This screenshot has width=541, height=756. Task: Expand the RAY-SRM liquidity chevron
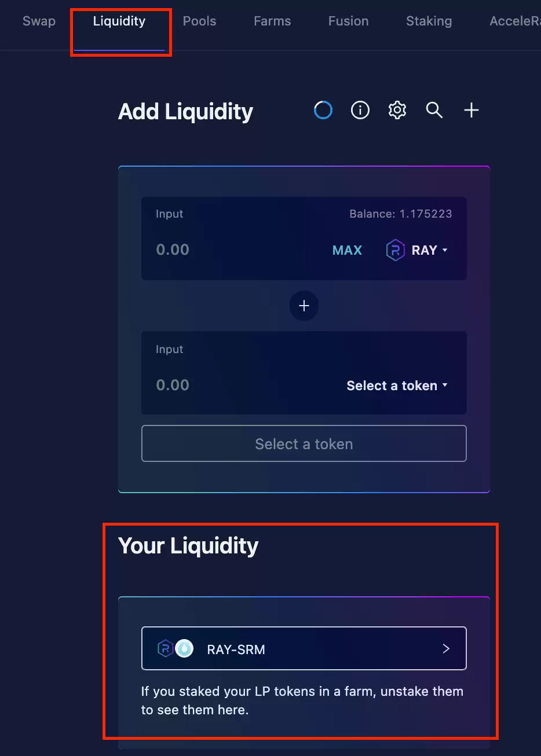(446, 649)
